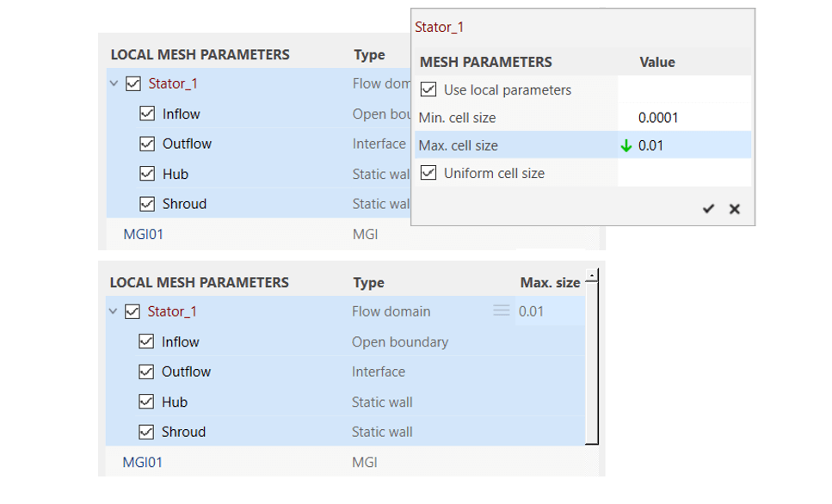Click the Stator_1 title in the popup

(x=440, y=27)
